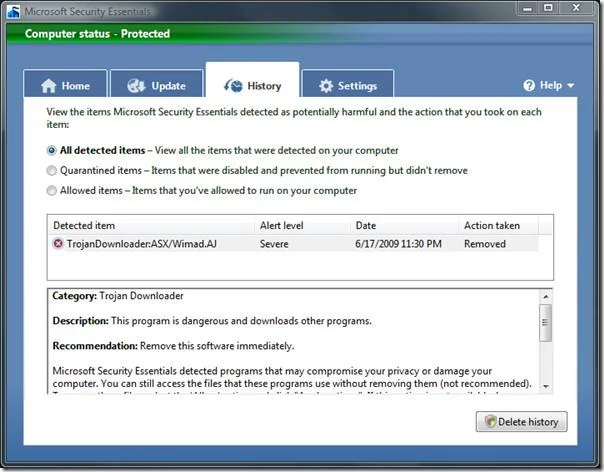Click the details pane scrollbar thumb

(545, 323)
